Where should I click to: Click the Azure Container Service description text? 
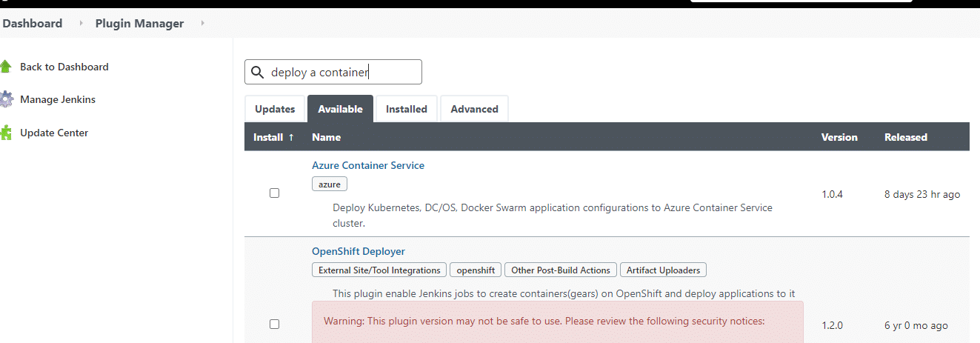553,215
